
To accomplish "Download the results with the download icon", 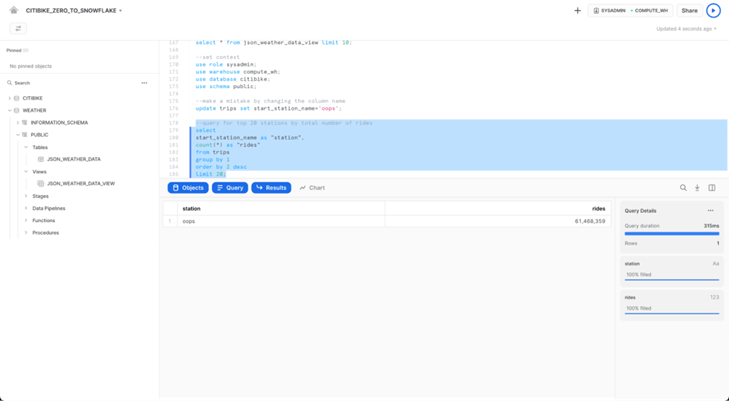I will click(x=698, y=188).
